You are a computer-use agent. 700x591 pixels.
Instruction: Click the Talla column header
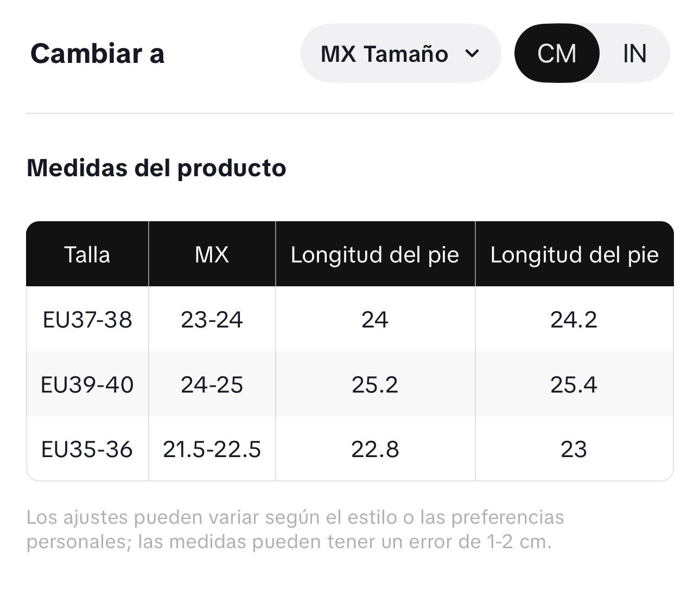click(x=87, y=254)
